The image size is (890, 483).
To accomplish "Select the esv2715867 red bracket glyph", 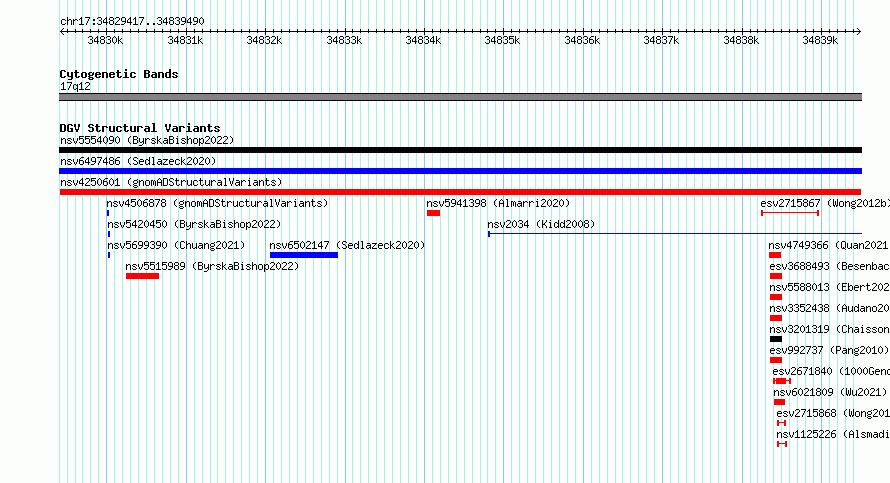I will point(790,213).
